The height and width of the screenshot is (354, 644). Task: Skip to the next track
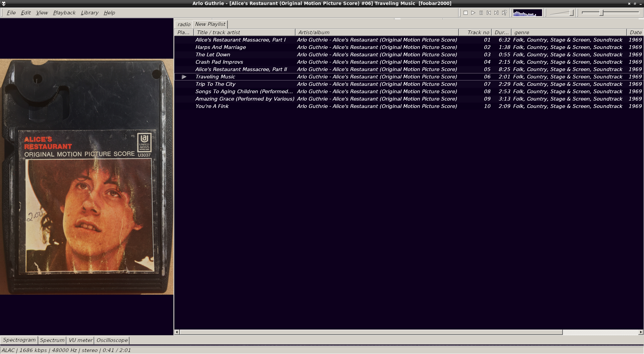(x=496, y=13)
